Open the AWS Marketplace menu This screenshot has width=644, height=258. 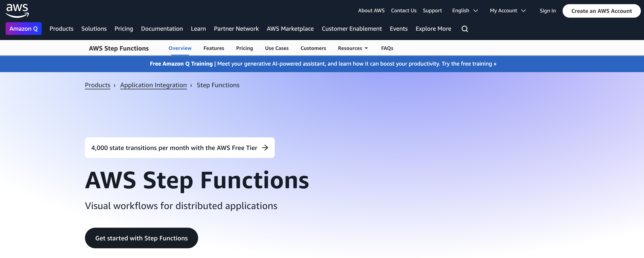[290, 29]
